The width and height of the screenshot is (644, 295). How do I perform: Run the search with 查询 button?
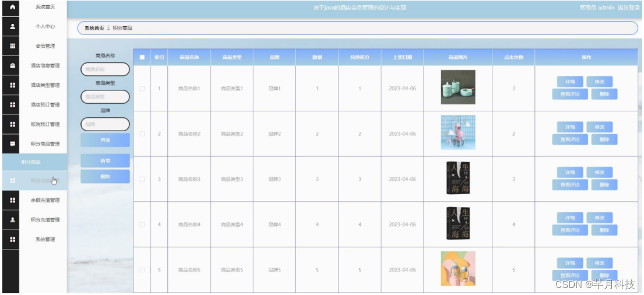point(105,140)
